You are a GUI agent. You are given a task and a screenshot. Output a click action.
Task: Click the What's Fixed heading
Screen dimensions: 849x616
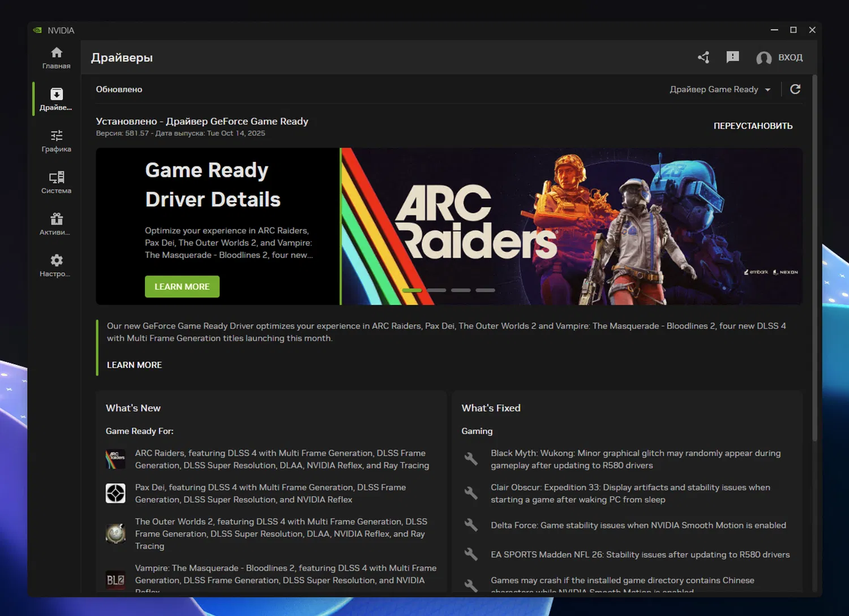coord(491,408)
